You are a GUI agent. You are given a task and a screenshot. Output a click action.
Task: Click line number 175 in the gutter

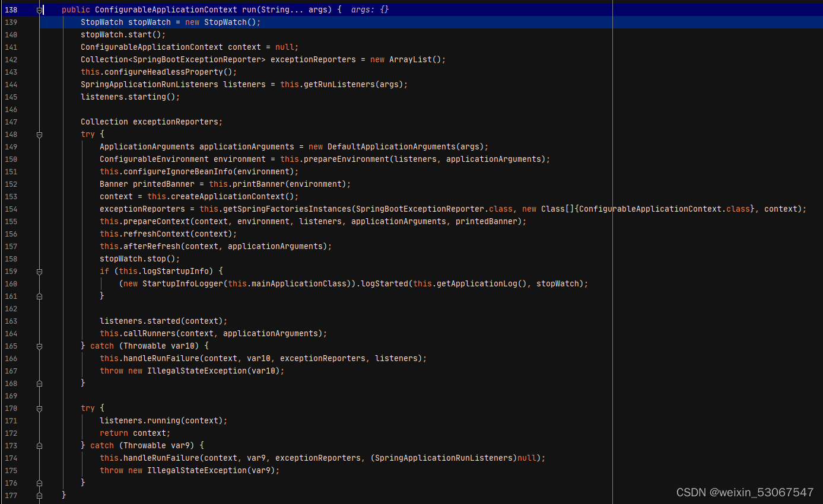pos(11,471)
